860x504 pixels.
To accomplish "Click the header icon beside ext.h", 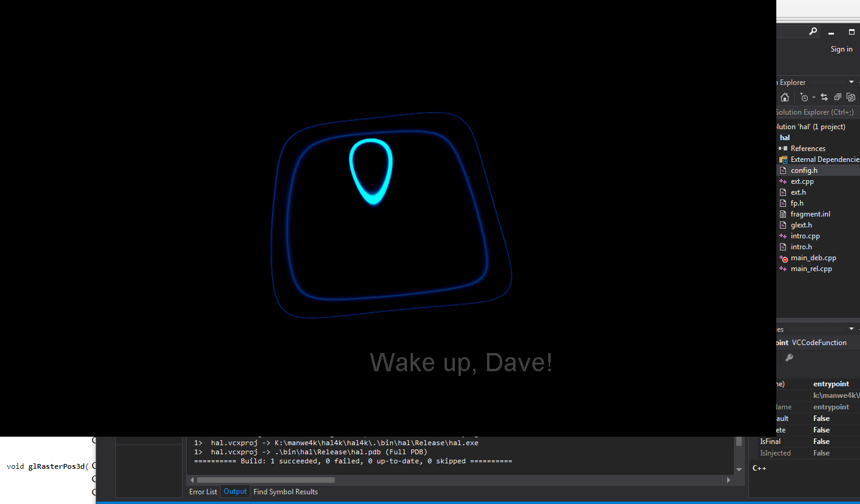I will 783,192.
